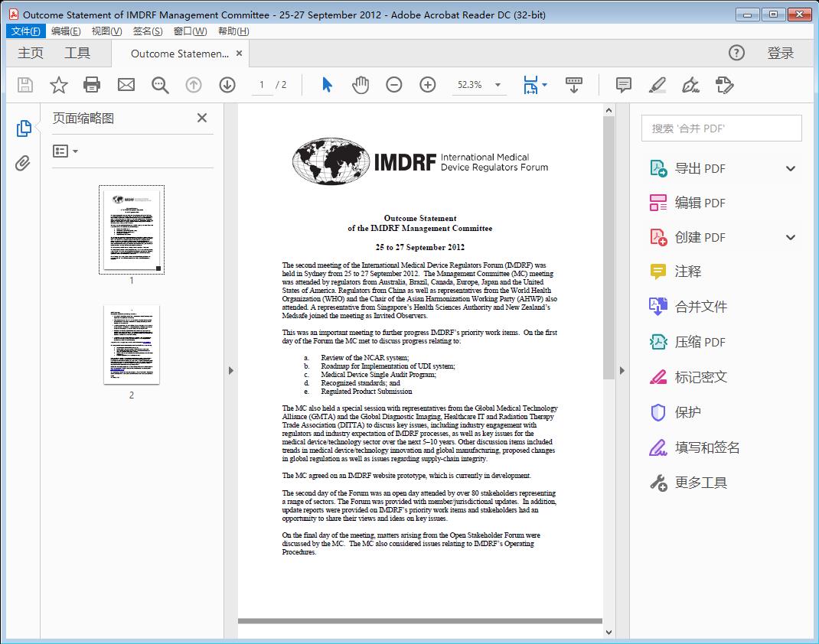
Task: Open the 帮助(H) menu
Action: pyautogui.click(x=233, y=31)
